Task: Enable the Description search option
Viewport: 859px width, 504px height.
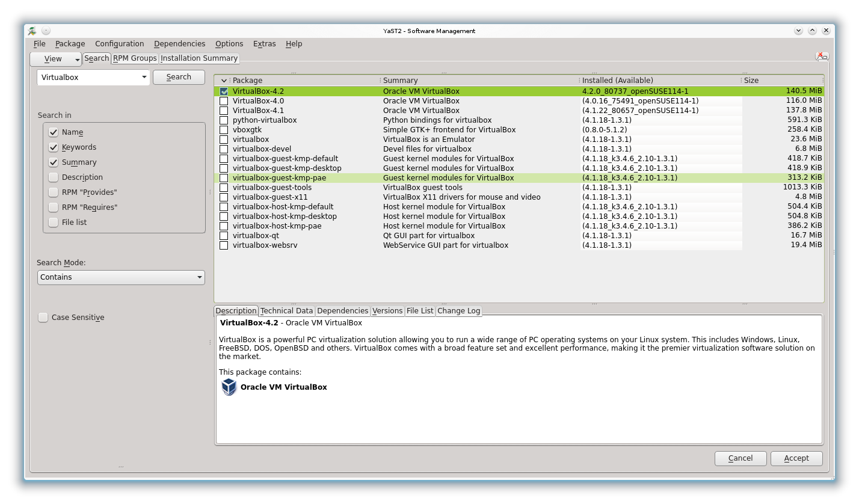Action: (x=54, y=177)
